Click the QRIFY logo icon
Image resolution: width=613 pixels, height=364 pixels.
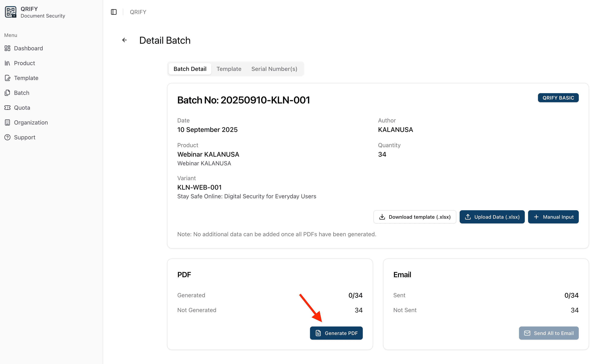click(x=11, y=12)
